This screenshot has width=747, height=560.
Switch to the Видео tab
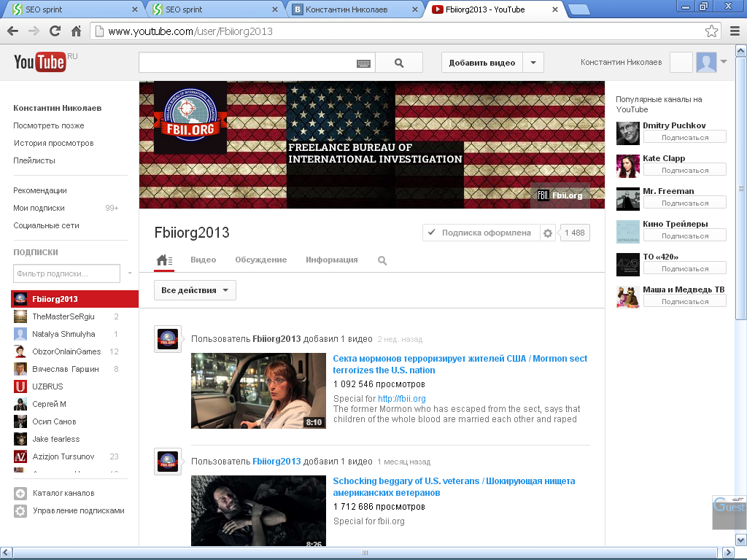(x=204, y=260)
